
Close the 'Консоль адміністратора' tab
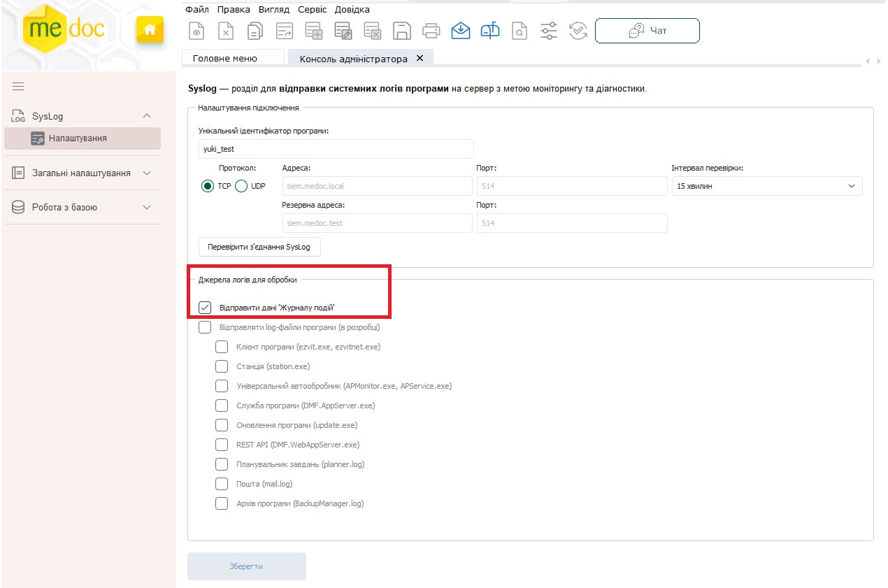420,59
